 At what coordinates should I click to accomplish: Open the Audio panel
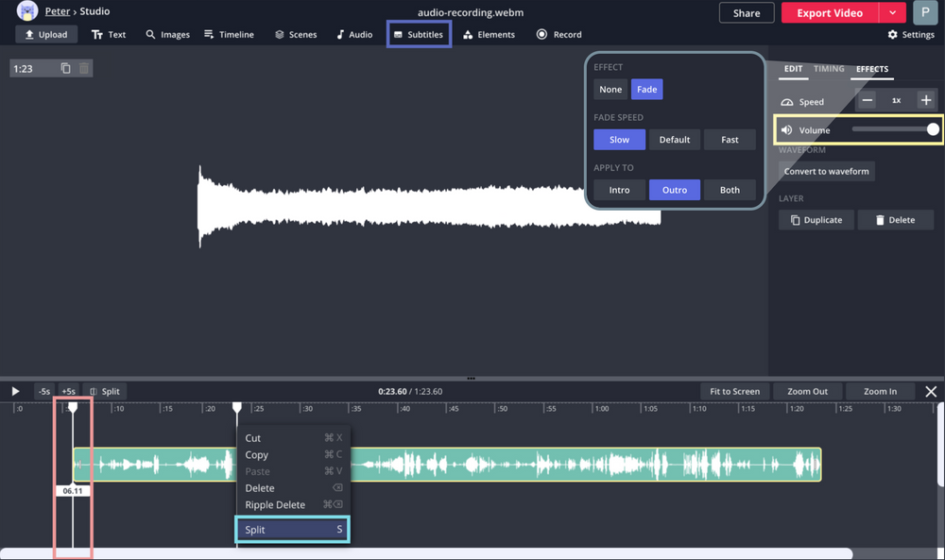[x=353, y=34]
